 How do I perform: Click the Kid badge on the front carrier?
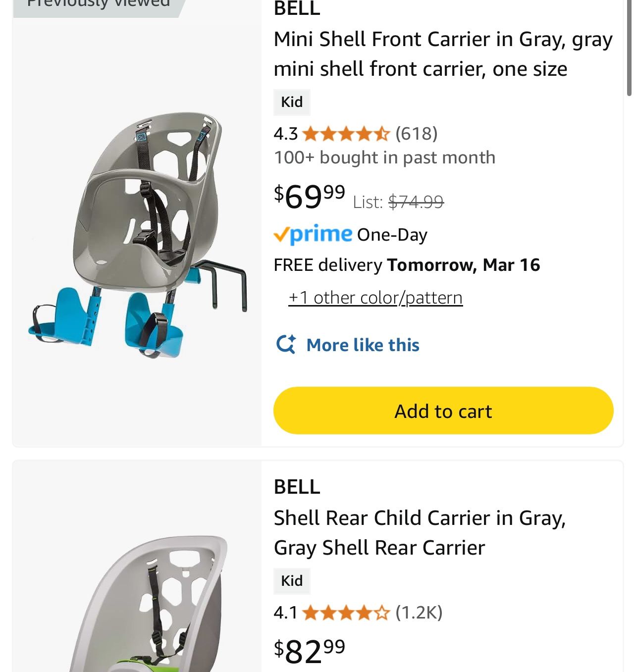(x=292, y=102)
